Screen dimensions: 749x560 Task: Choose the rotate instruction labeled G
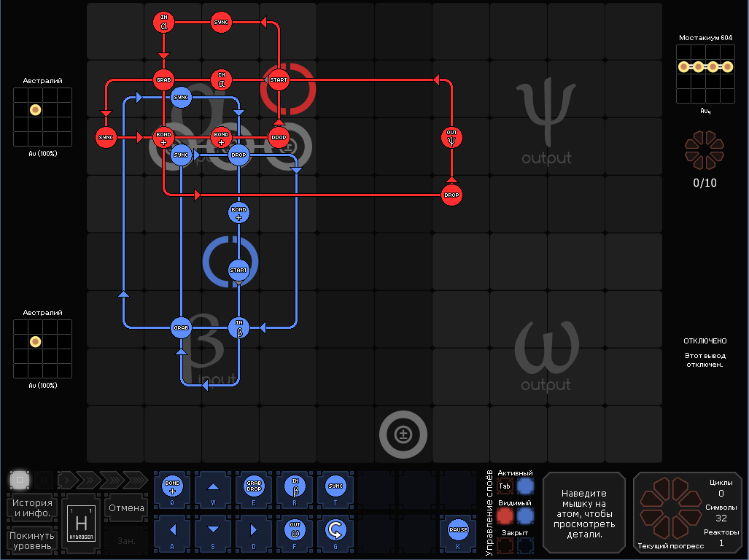coord(335,533)
